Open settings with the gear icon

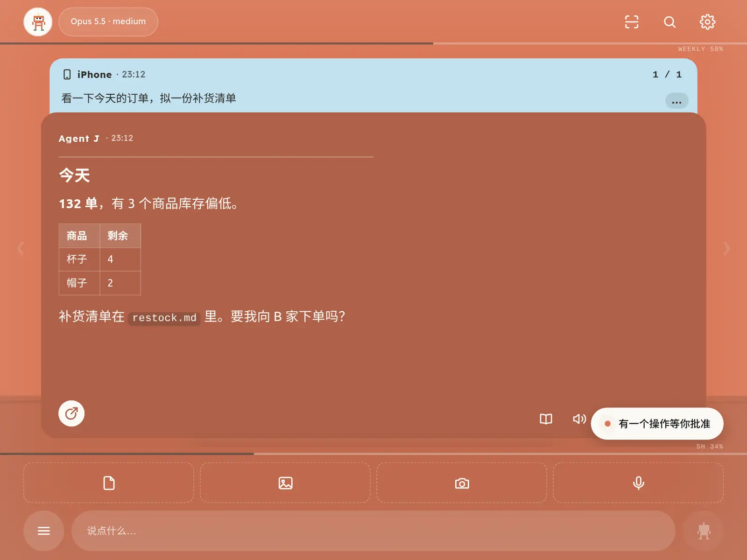coord(707,22)
